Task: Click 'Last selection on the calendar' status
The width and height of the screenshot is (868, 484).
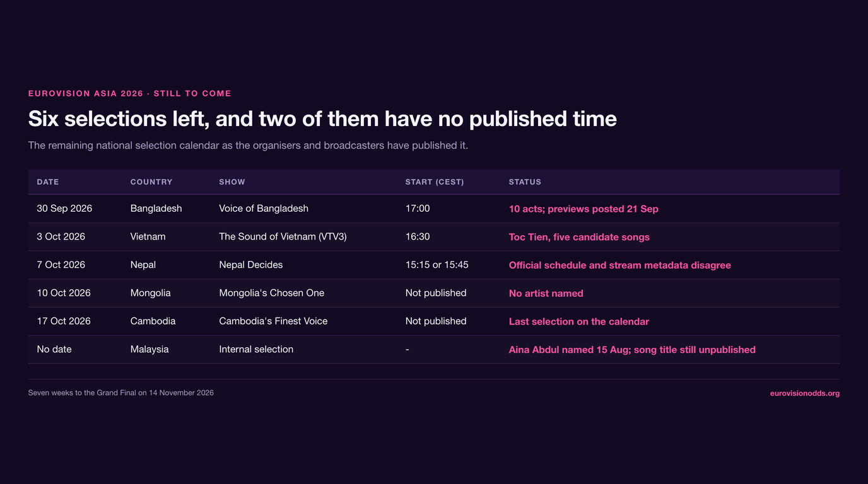Action: [x=578, y=321]
